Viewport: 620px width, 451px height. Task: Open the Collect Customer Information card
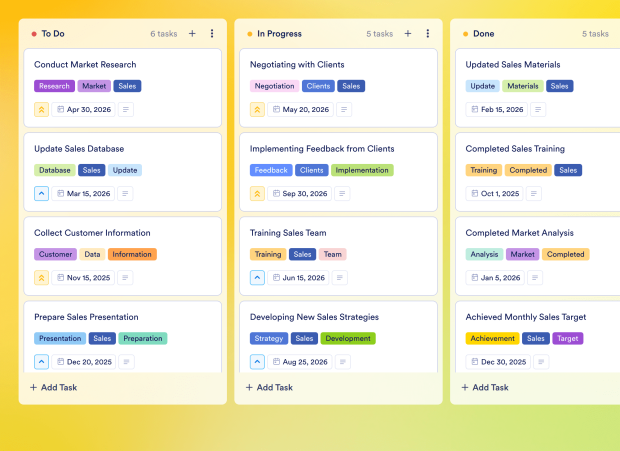[92, 233]
